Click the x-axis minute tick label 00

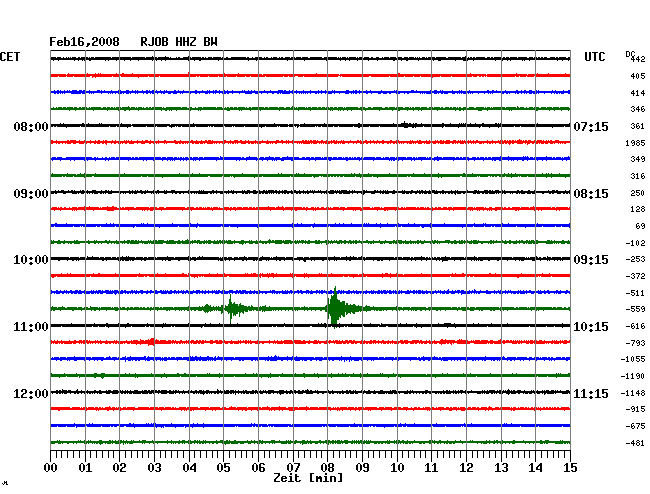coord(51,468)
